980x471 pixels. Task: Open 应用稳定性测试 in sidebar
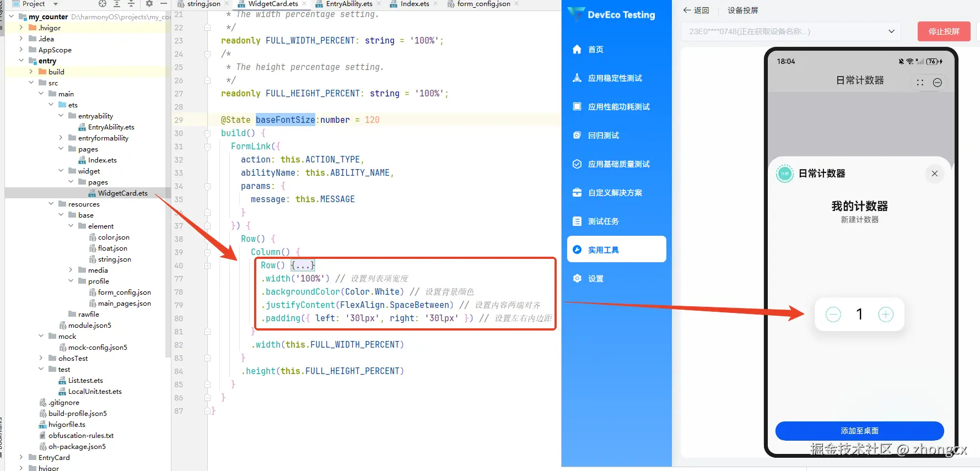[616, 78]
